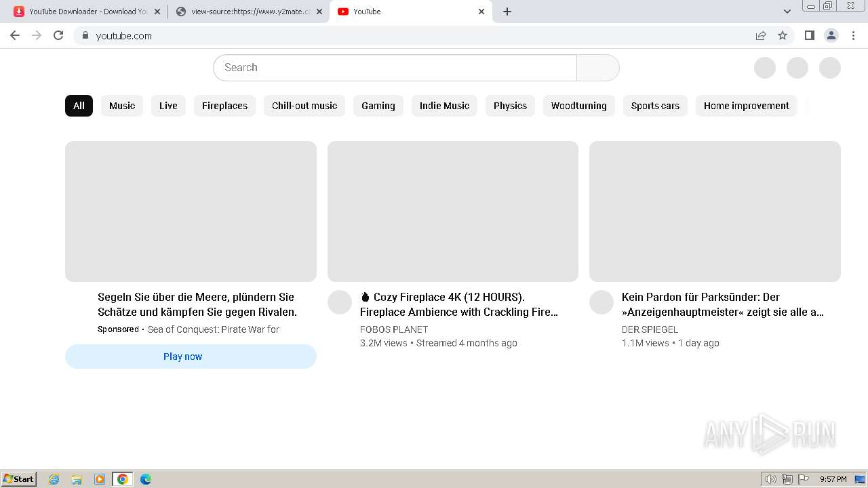Select the Sports cars chip
This screenshot has width=868, height=488.
[655, 106]
